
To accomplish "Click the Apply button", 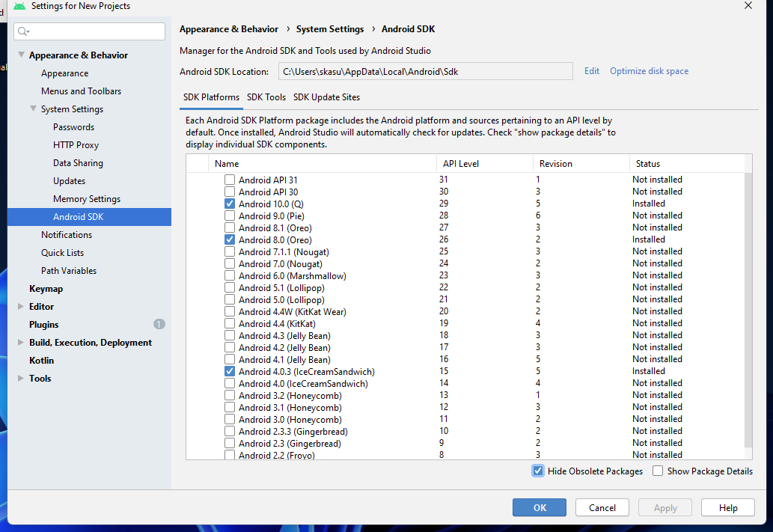I will (665, 507).
